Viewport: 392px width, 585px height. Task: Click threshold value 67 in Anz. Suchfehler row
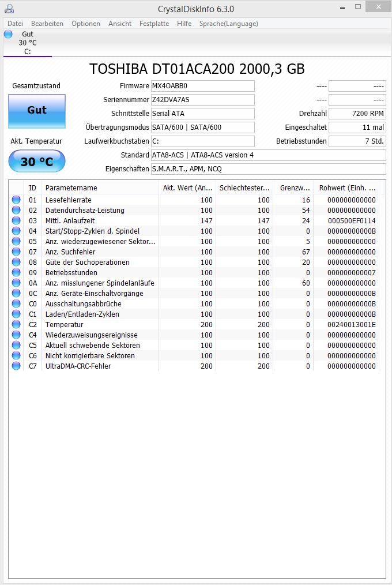pyautogui.click(x=306, y=252)
